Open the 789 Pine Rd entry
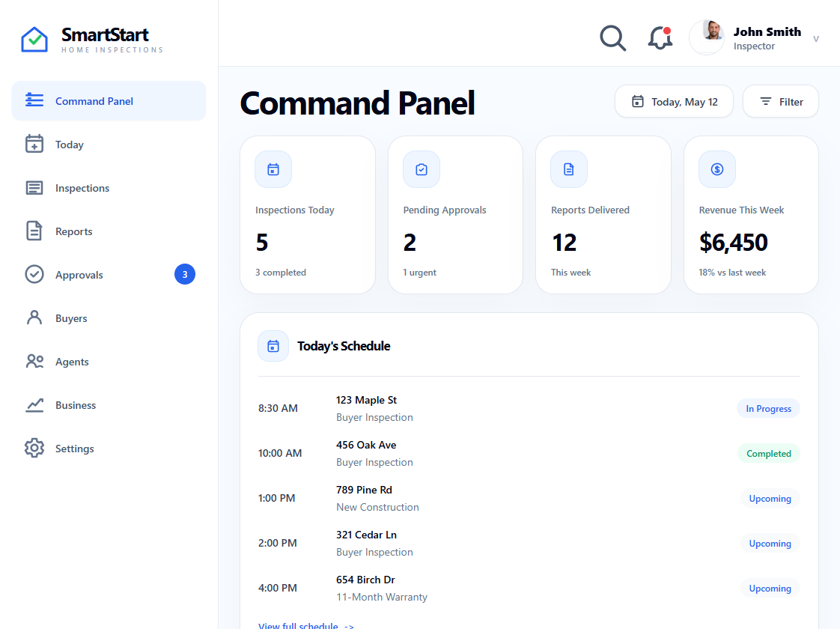The width and height of the screenshot is (840, 629). 529,498
